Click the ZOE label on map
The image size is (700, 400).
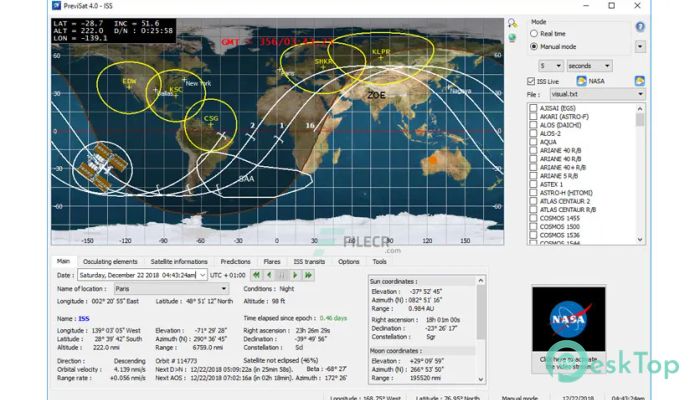tap(376, 95)
